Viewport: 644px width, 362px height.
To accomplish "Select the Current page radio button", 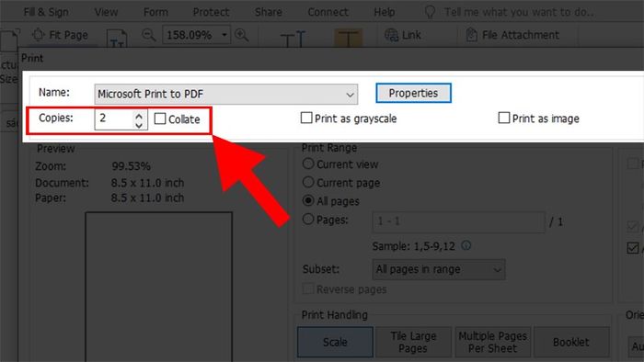I will tap(308, 182).
